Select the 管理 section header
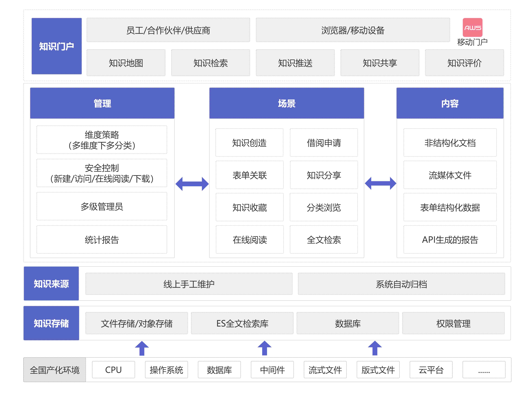This screenshot has height=395, width=532. tap(102, 103)
